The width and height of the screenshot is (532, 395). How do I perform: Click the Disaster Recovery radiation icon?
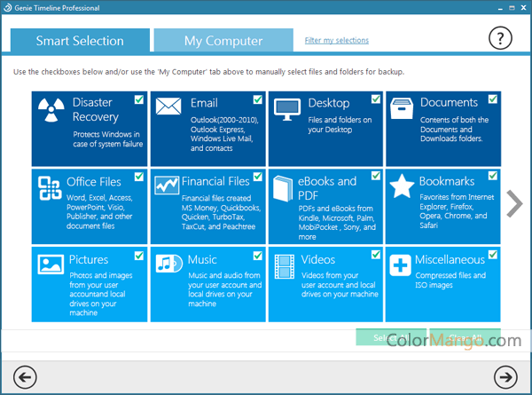(51, 110)
